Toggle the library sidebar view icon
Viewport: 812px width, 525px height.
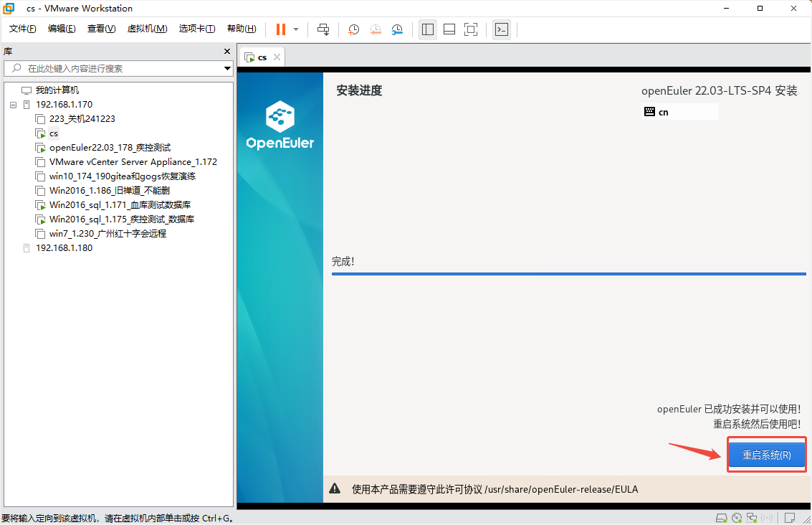(428, 29)
